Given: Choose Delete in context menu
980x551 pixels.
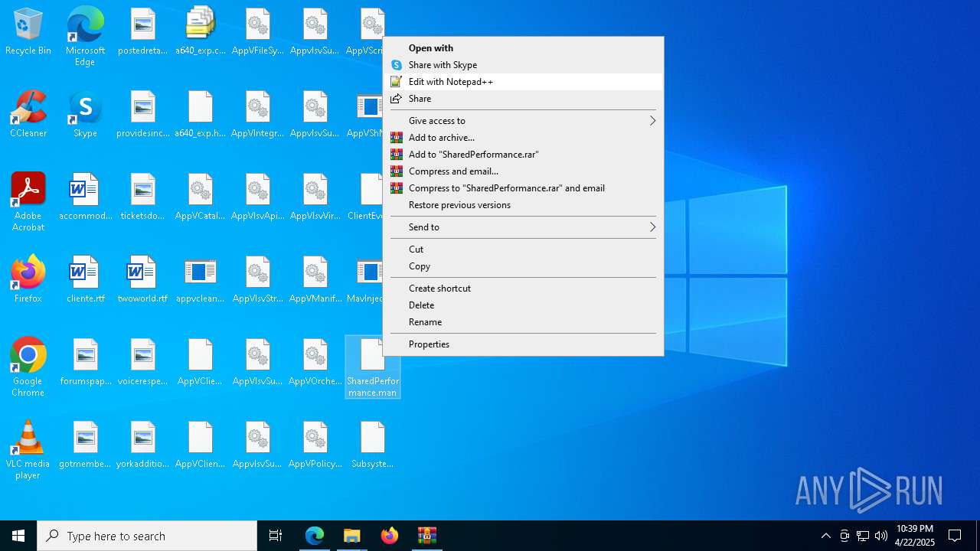Looking at the screenshot, I should point(523,305).
